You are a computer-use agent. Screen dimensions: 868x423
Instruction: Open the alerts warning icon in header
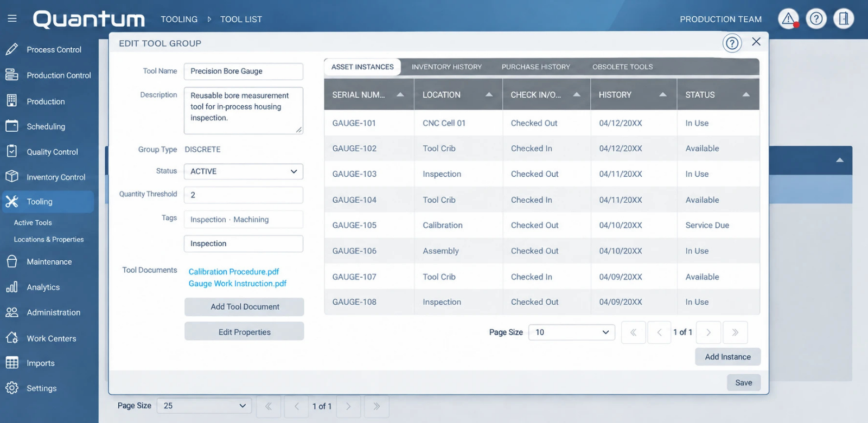click(x=788, y=19)
